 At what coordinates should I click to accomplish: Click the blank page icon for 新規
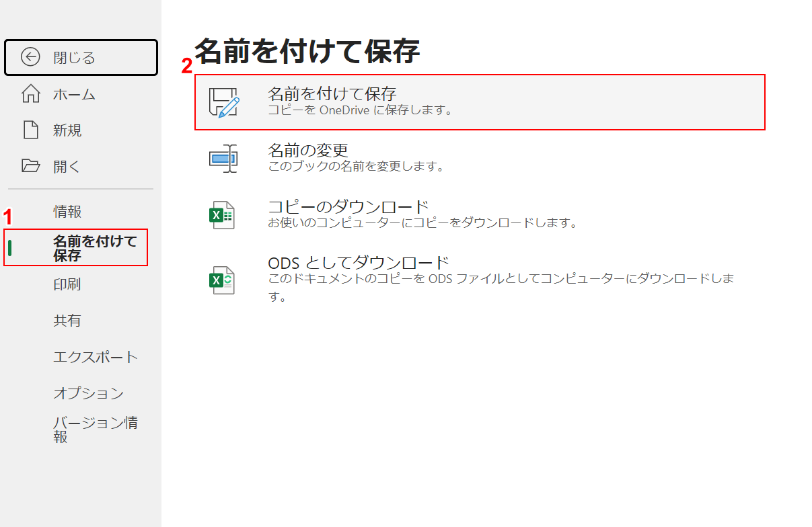(x=30, y=130)
